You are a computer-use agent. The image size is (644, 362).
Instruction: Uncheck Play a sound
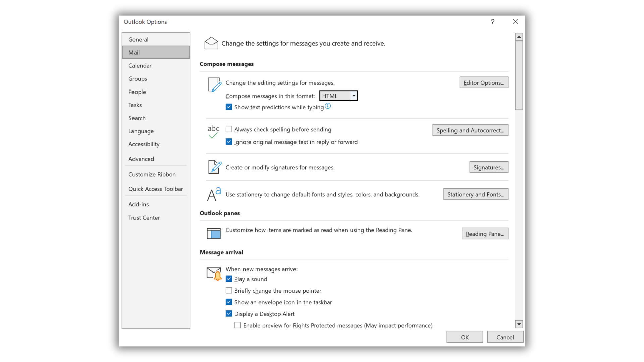[x=229, y=279]
